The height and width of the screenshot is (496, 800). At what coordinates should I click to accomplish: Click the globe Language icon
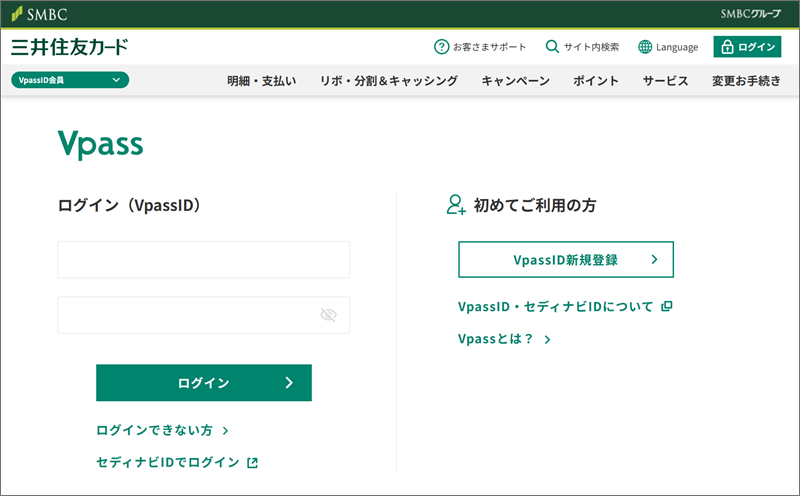click(x=645, y=47)
